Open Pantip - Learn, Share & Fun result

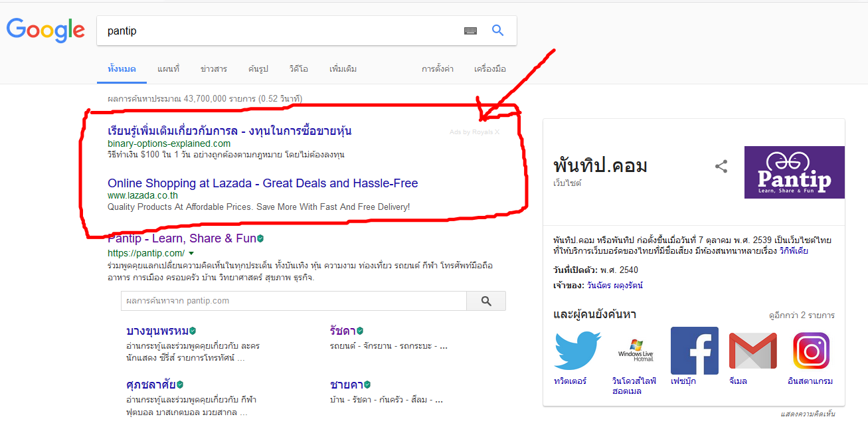181,238
